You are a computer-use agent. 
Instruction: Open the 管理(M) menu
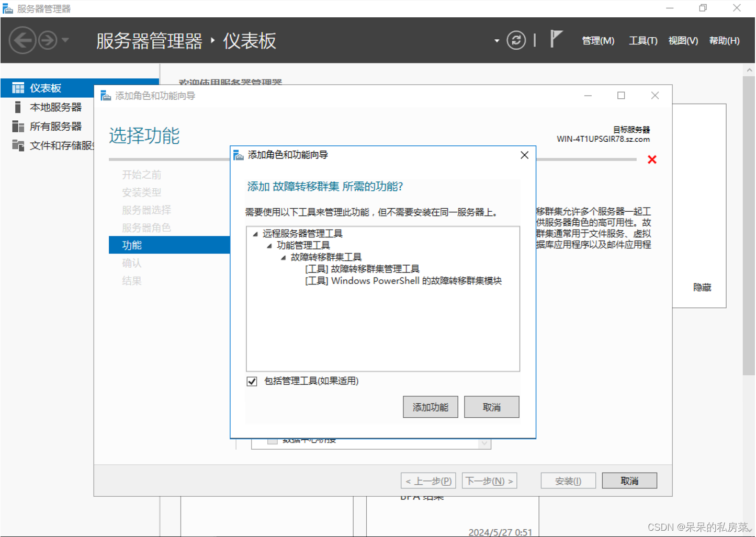pos(598,41)
